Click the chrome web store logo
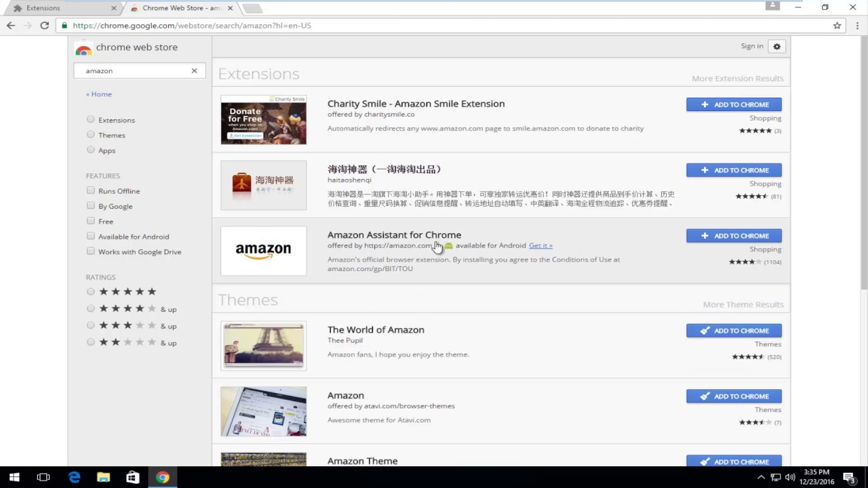 [126, 47]
